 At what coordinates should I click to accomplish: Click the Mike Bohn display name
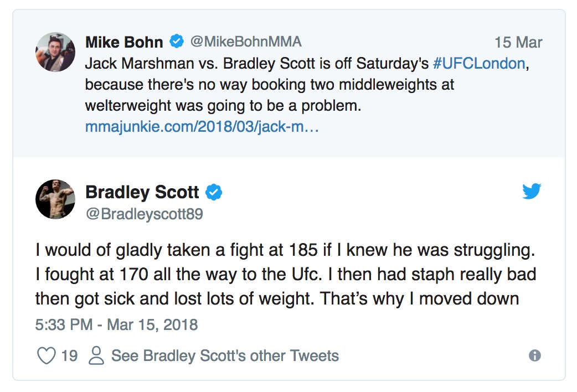pyautogui.click(x=124, y=42)
